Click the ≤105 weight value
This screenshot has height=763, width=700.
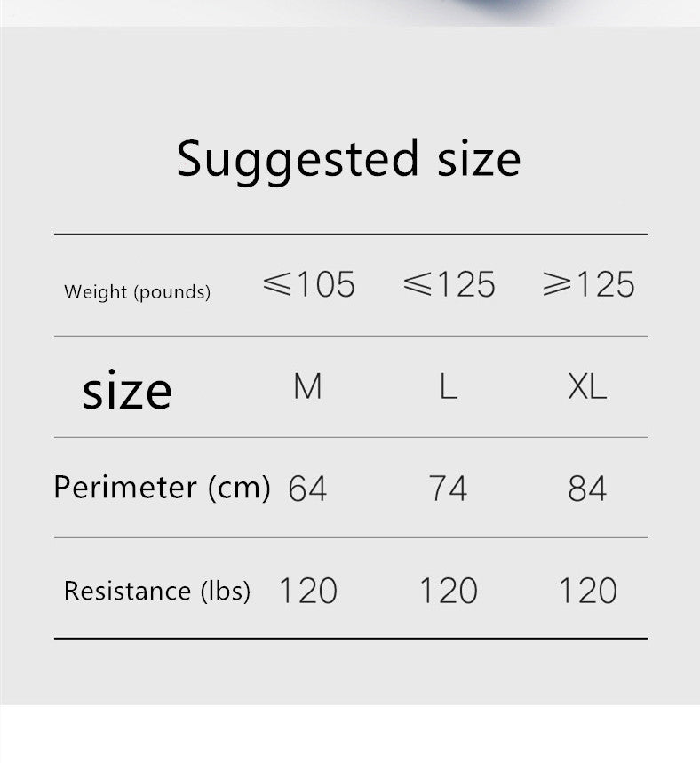tap(309, 285)
